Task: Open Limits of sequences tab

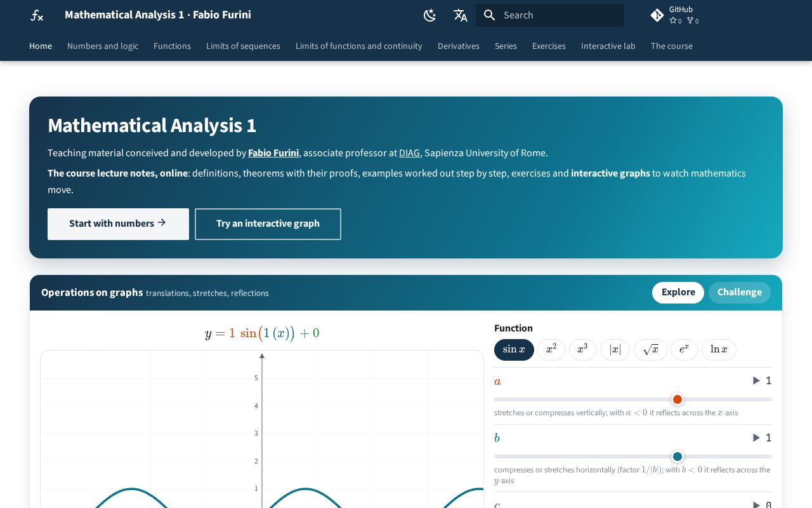Action: tap(243, 46)
